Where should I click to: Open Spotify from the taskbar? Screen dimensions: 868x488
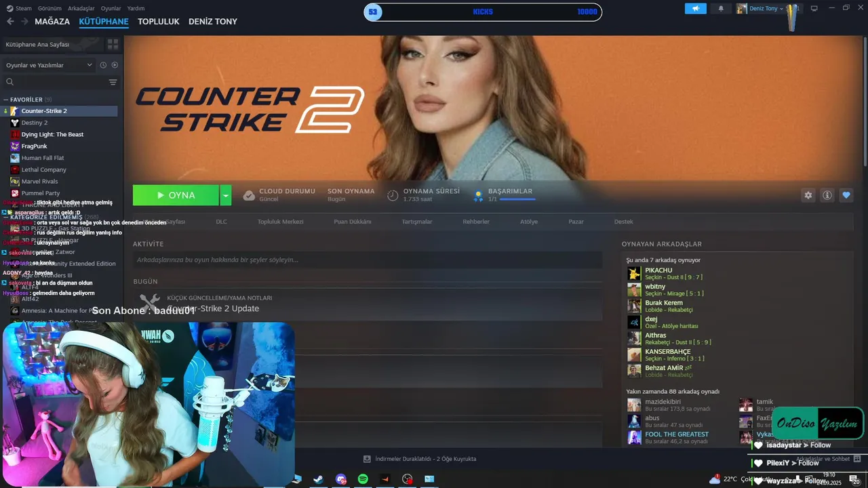point(363,479)
